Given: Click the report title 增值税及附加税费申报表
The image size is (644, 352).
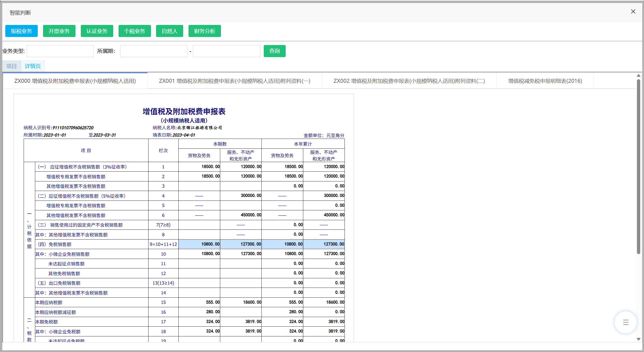Looking at the screenshot, I should click(x=184, y=111).
